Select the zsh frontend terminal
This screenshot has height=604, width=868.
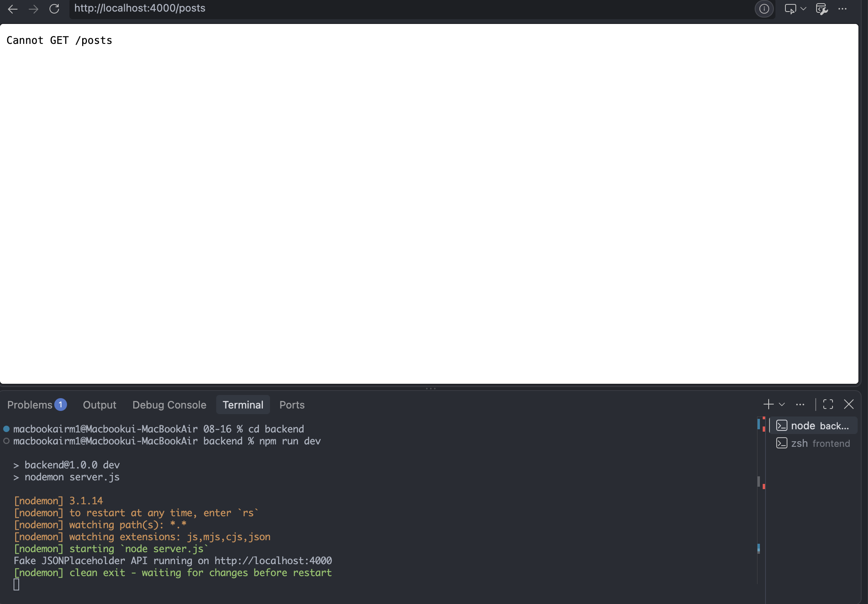tap(813, 443)
